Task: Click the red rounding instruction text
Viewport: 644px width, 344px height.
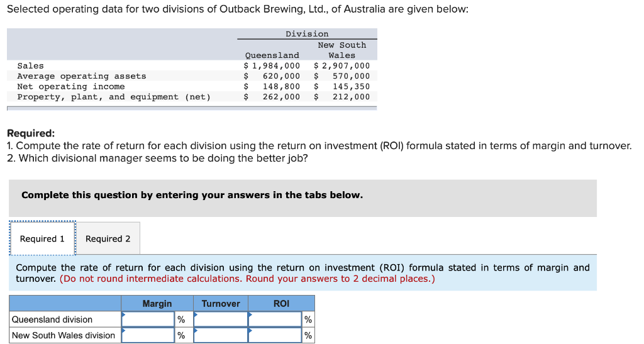Action: pyautogui.click(x=247, y=279)
